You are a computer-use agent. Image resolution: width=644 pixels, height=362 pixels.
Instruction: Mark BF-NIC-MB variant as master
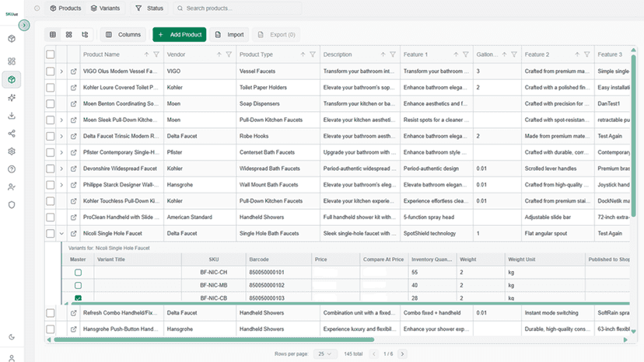78,285
